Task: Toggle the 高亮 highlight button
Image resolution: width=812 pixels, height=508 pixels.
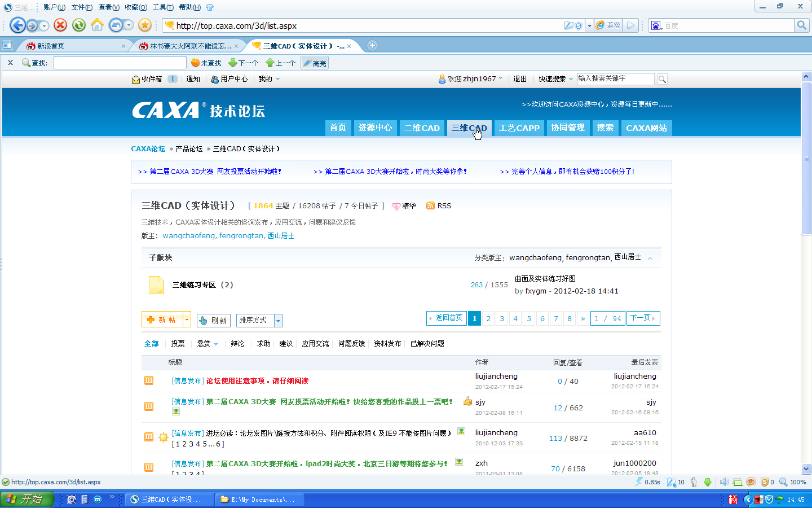Action: (315, 63)
